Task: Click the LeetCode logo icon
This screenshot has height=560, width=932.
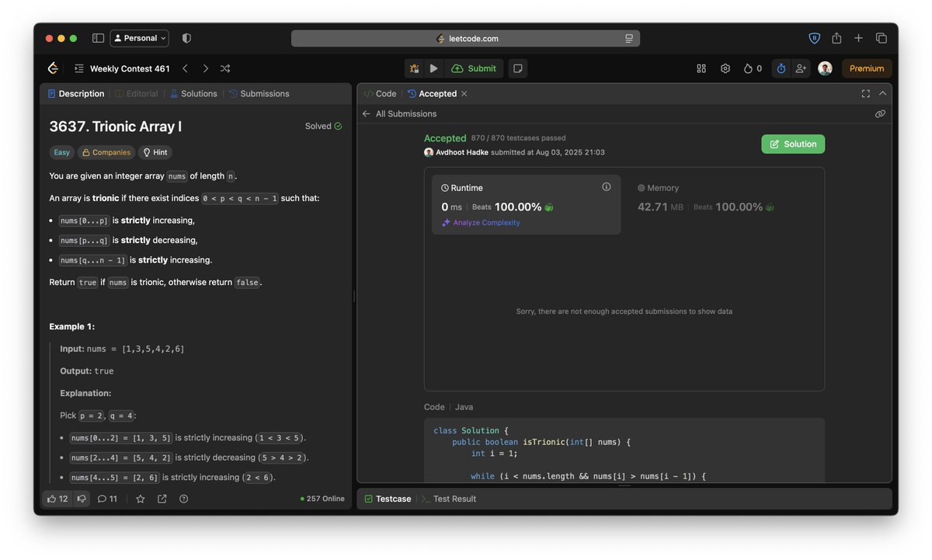Action: 53,68
